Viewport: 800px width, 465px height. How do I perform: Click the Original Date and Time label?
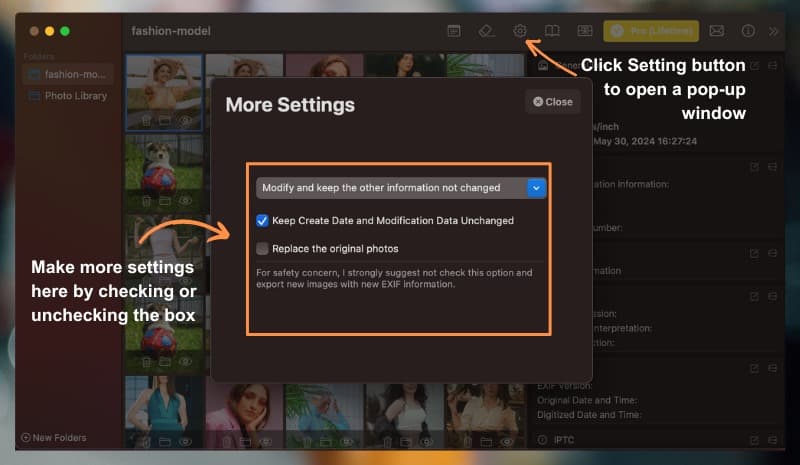point(587,400)
